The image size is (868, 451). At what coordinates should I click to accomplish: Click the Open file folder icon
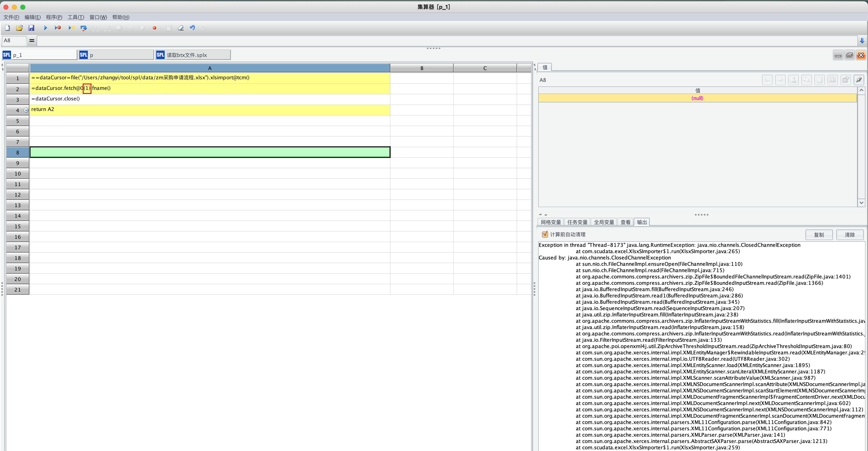click(x=19, y=28)
